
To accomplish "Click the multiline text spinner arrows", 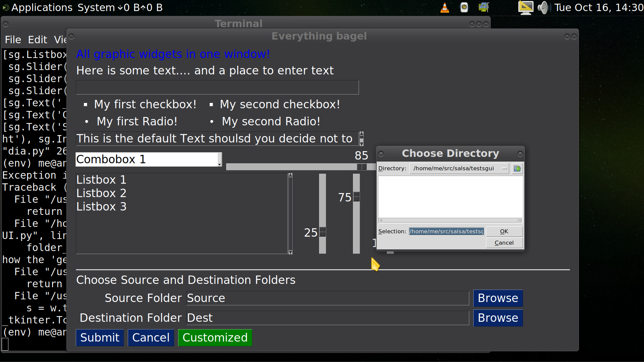I will click(x=361, y=138).
